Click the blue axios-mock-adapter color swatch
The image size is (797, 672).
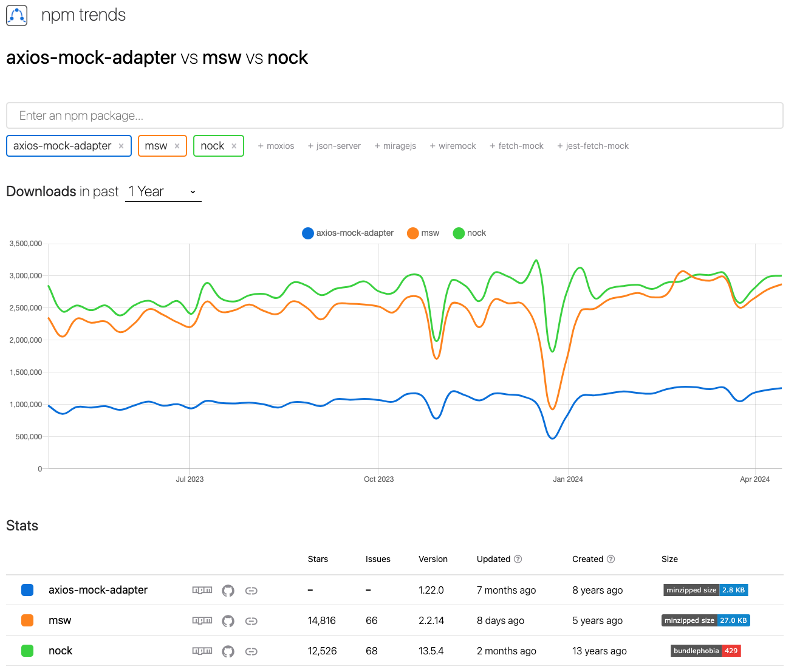pos(27,590)
